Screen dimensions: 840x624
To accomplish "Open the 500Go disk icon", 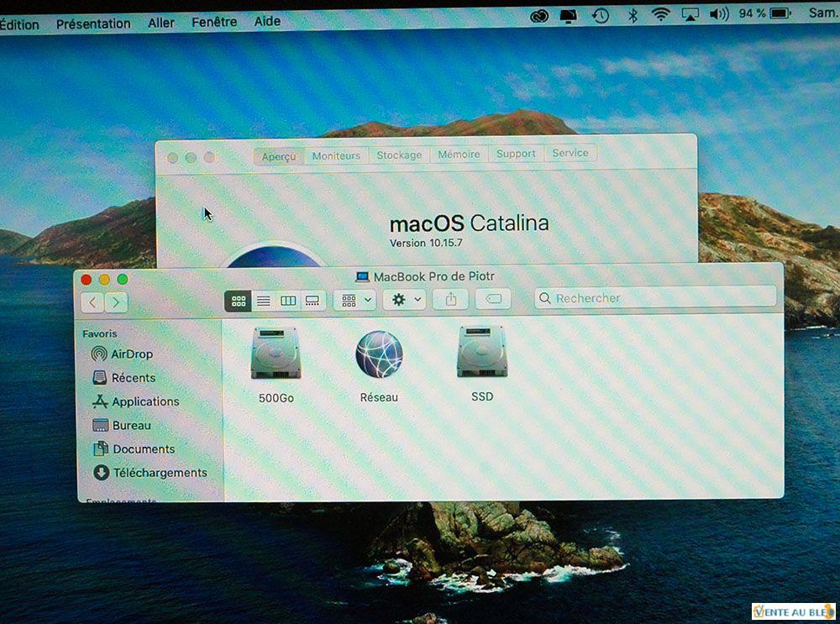I will coord(276,354).
